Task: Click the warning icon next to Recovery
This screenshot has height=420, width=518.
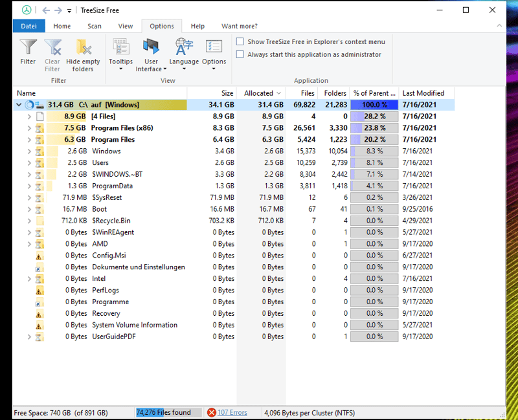Action: click(39, 314)
